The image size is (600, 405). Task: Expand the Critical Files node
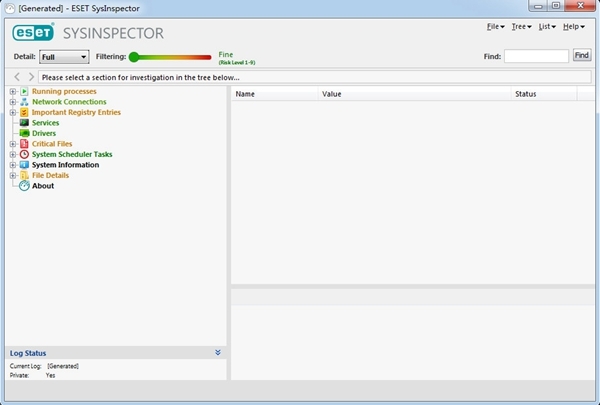click(x=13, y=144)
